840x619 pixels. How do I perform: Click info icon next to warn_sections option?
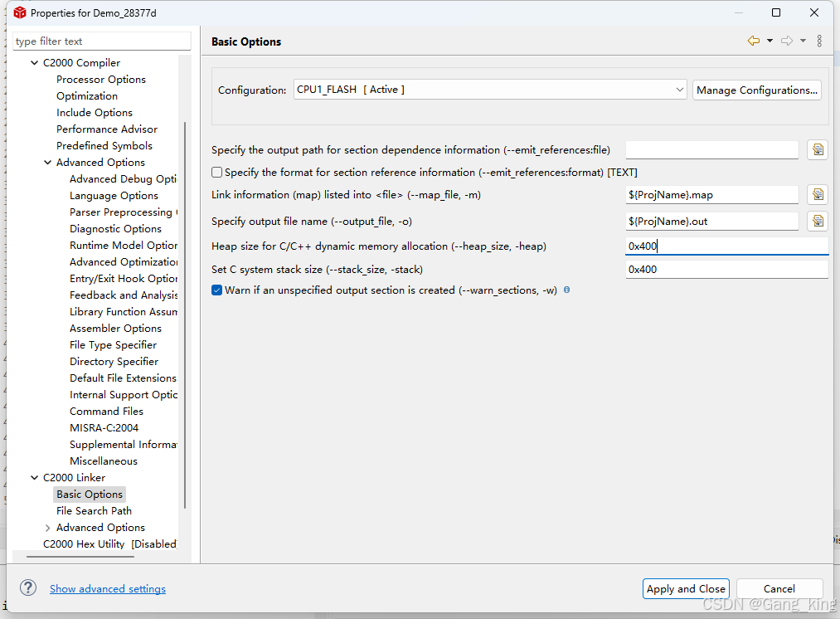tap(567, 290)
